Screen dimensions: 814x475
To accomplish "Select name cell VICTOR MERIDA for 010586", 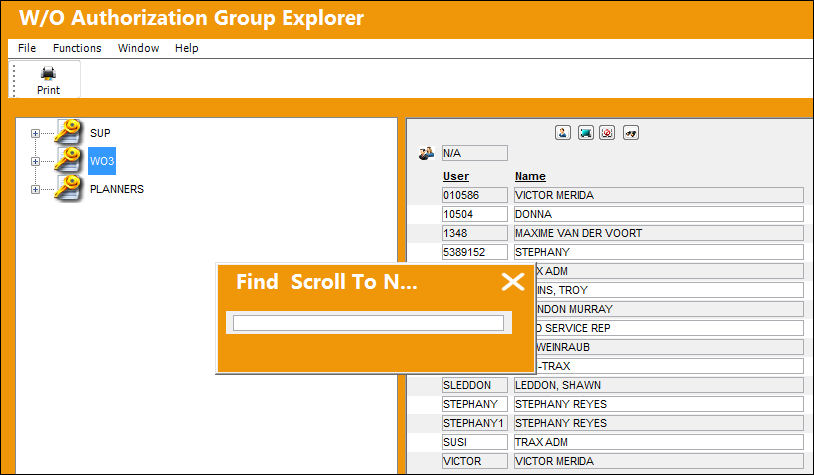I will 659,195.
